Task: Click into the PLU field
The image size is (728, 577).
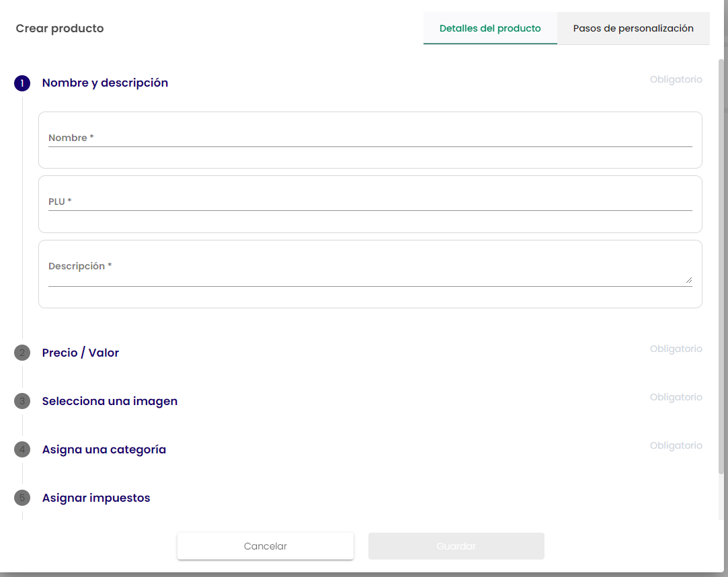Action: 370,202
